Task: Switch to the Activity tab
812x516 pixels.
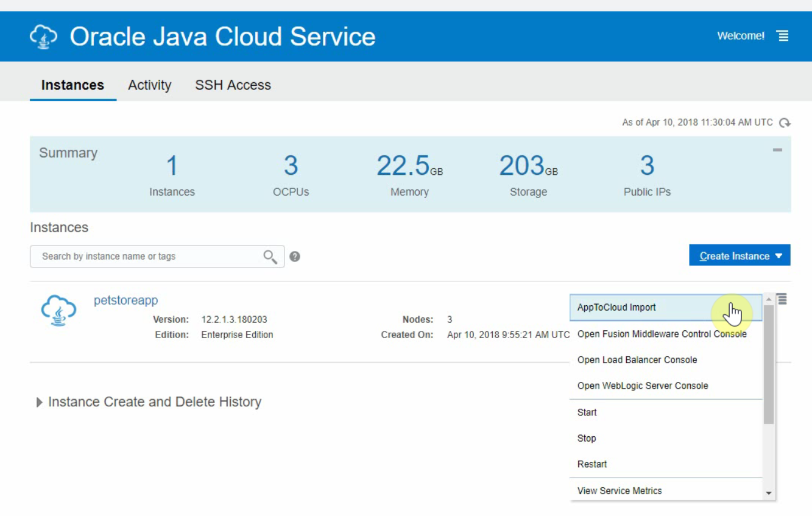Action: point(149,85)
